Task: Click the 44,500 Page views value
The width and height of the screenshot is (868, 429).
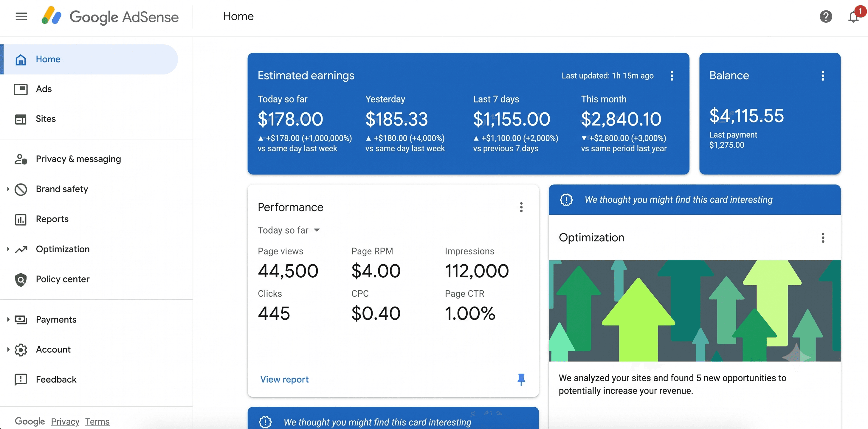Action: pos(288,271)
